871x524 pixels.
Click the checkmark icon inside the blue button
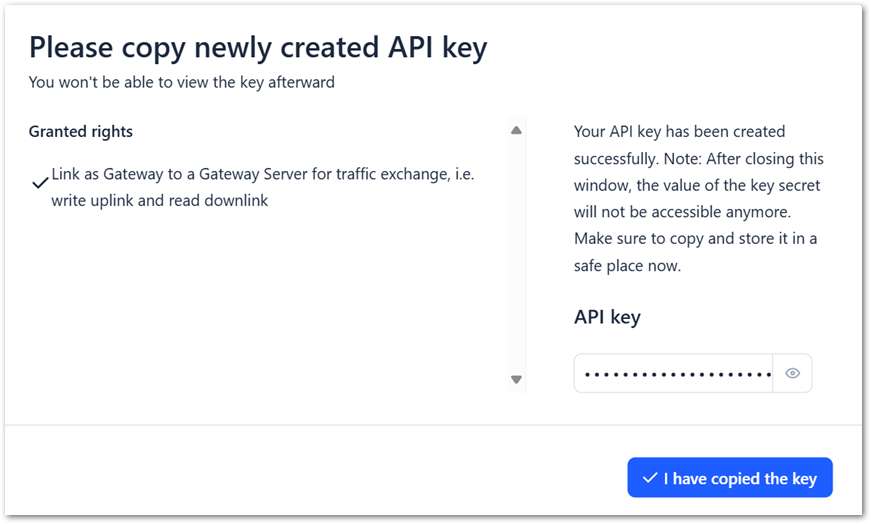[x=650, y=478]
